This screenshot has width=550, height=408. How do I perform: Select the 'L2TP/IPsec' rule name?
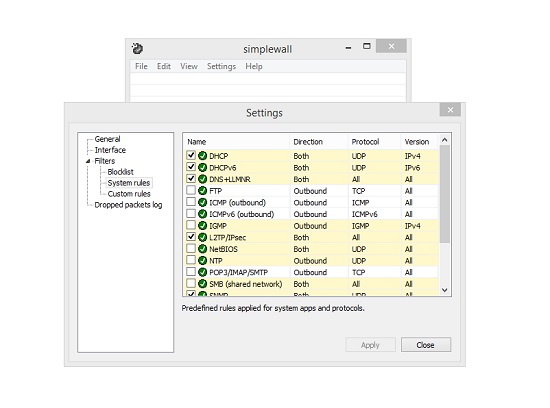(228, 238)
